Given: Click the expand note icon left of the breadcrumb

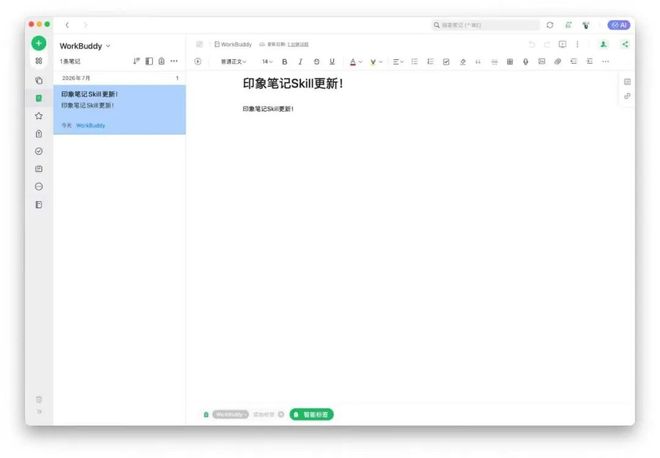Looking at the screenshot, I should (x=200, y=44).
